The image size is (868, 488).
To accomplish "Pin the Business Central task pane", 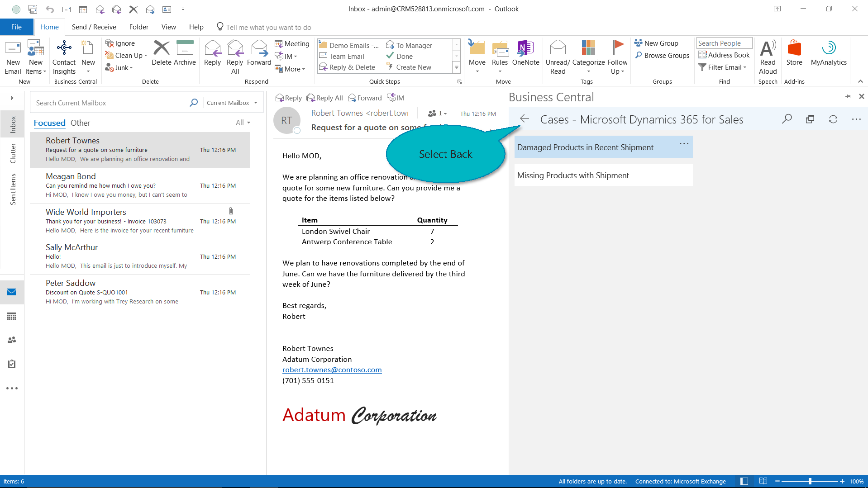I will (848, 96).
